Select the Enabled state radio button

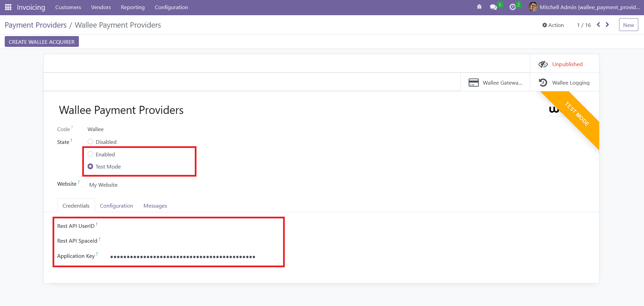(90, 154)
